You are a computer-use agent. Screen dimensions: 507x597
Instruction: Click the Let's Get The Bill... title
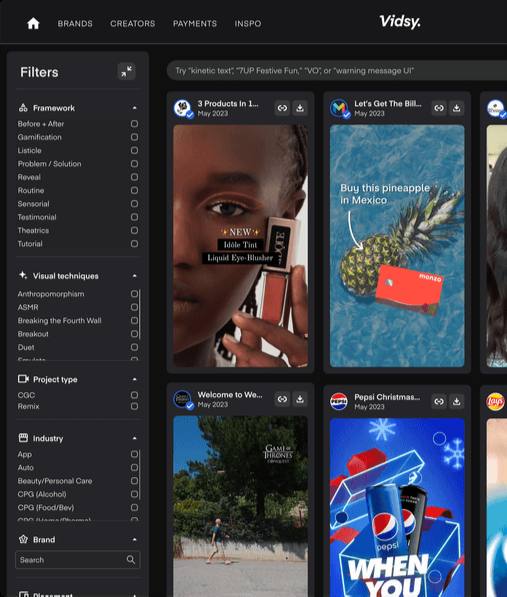[x=387, y=104]
